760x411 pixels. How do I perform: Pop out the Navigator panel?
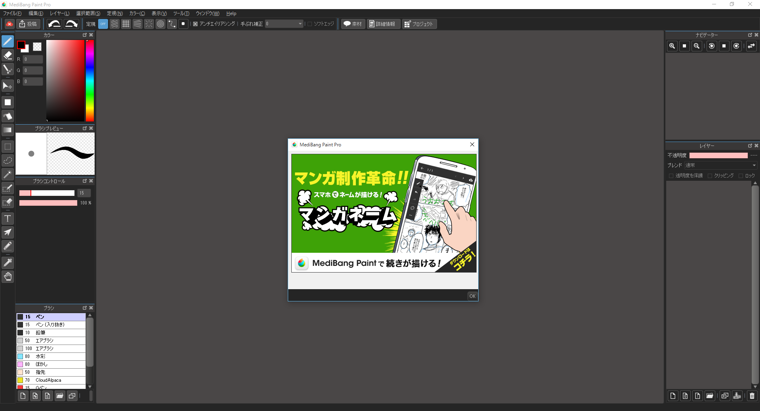coord(750,35)
